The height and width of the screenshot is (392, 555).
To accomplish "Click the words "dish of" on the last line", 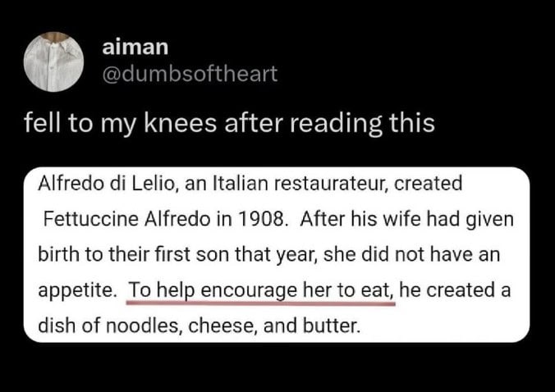I will [x=70, y=326].
